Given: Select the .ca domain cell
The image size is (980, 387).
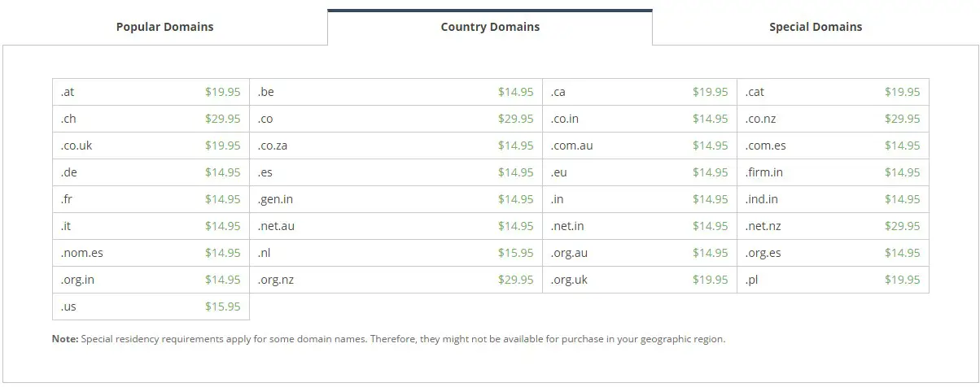Looking at the screenshot, I should click(x=640, y=92).
